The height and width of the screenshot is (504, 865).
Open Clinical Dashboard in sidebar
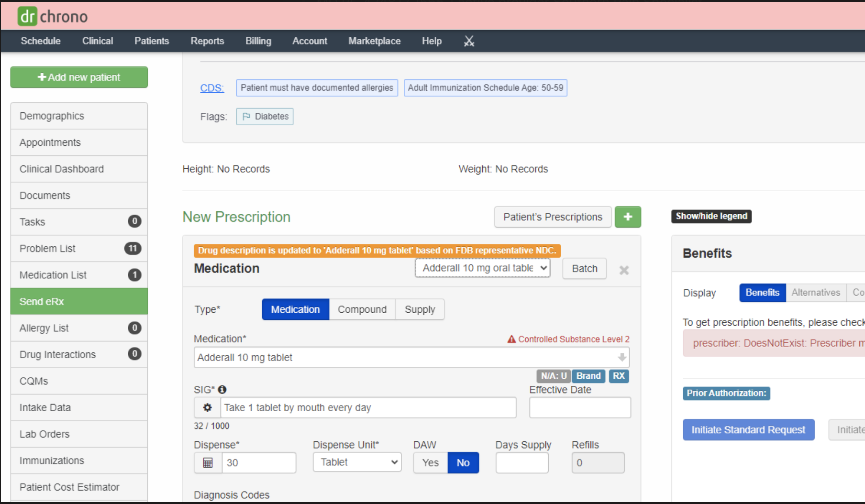tap(79, 169)
